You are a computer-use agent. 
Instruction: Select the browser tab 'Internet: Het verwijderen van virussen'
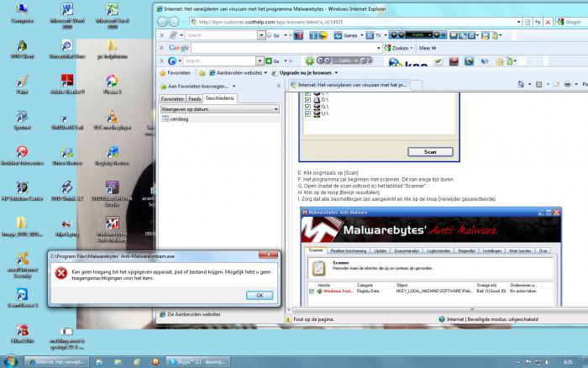click(349, 85)
